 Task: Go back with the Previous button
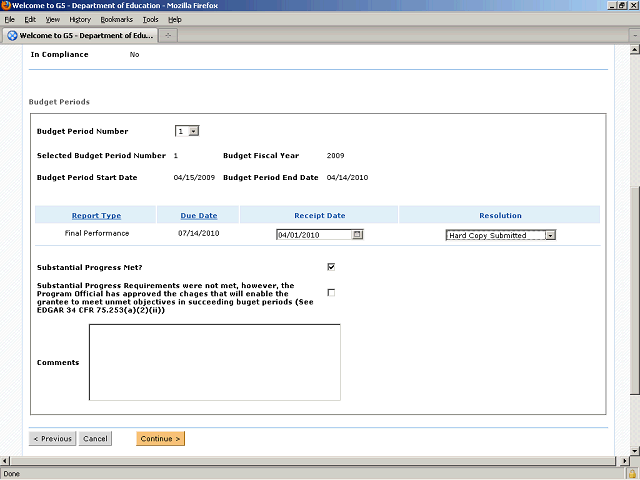point(52,439)
